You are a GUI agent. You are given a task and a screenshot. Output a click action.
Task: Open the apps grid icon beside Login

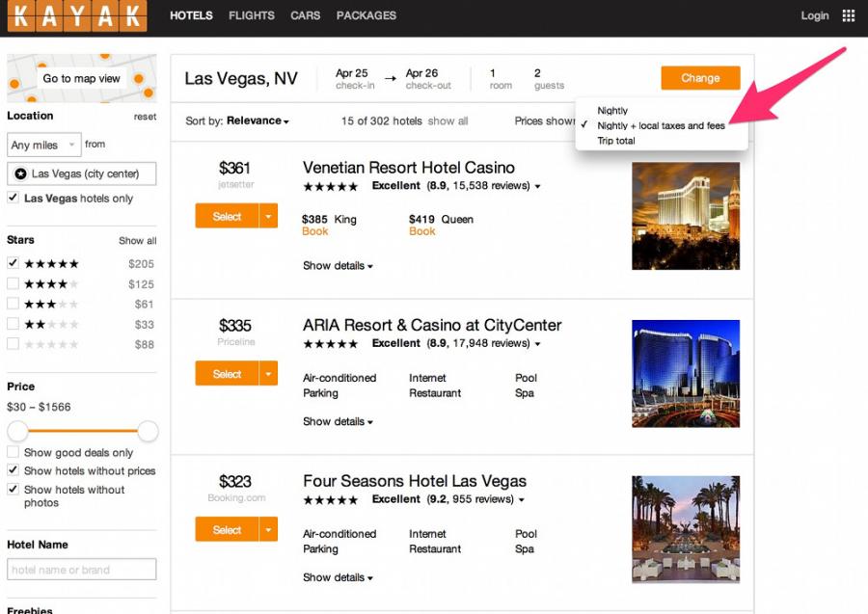tap(849, 15)
